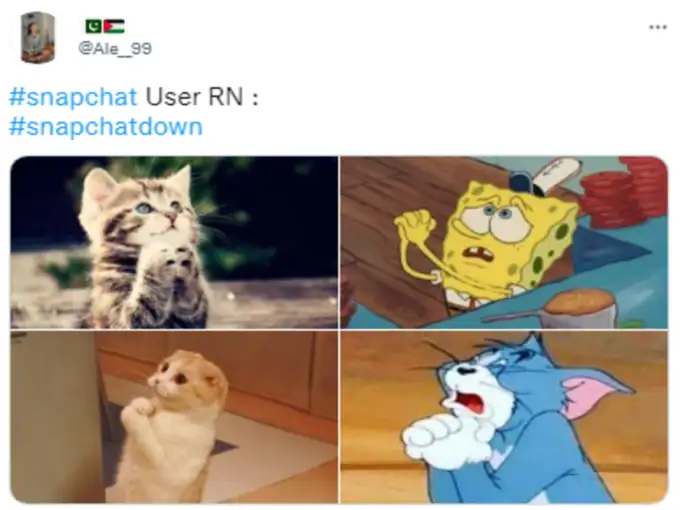Expand the standing orange cat photo
Image resolution: width=680 pixels, height=510 pixels.
tap(174, 417)
